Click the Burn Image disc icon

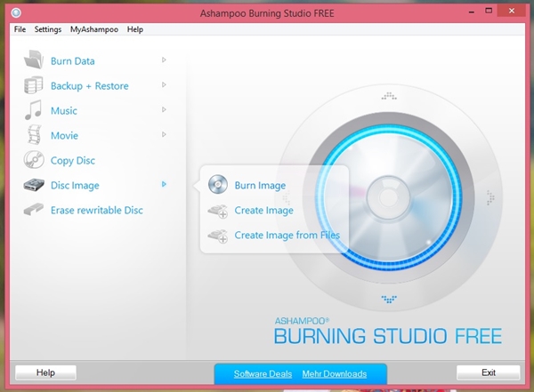(218, 186)
